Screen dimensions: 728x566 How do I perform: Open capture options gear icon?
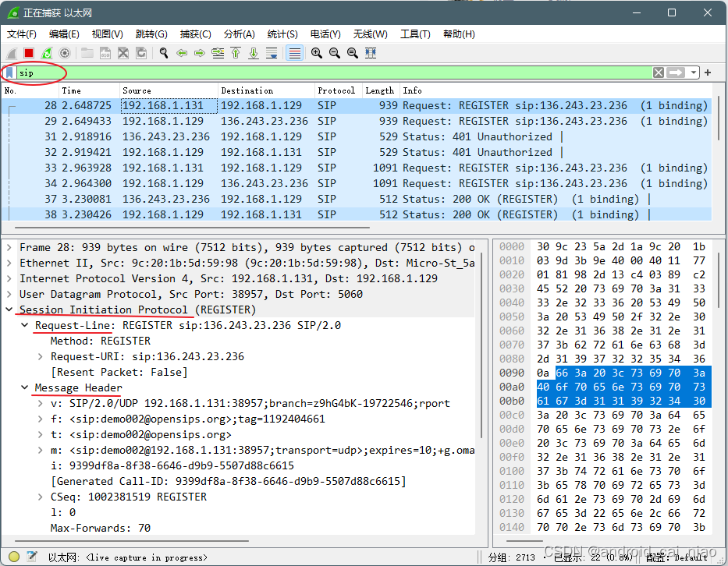[65, 53]
